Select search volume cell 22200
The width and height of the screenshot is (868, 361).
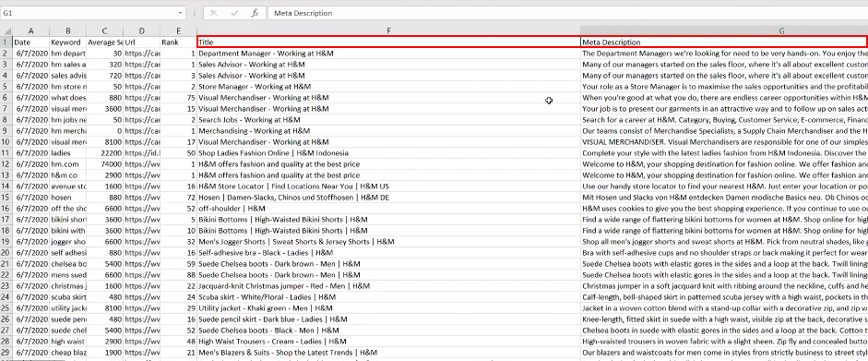[104, 153]
